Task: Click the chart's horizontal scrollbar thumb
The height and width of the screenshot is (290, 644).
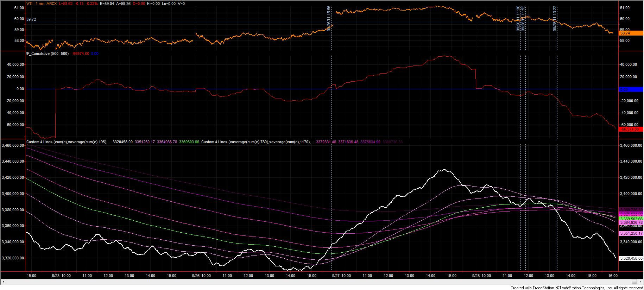Action: 634,282
